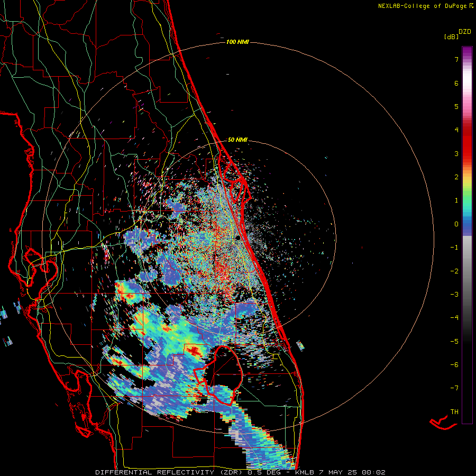
Task: Click the 100 NMI range ring label
Action: click(237, 42)
